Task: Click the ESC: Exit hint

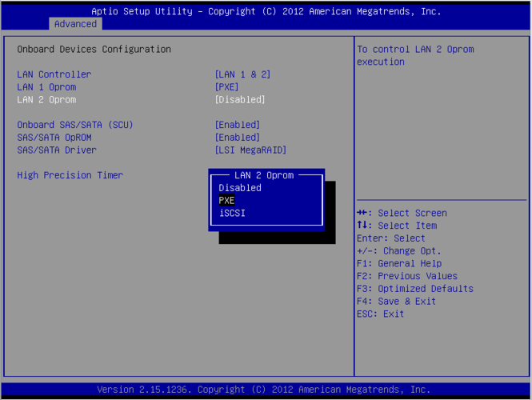Action: click(381, 314)
